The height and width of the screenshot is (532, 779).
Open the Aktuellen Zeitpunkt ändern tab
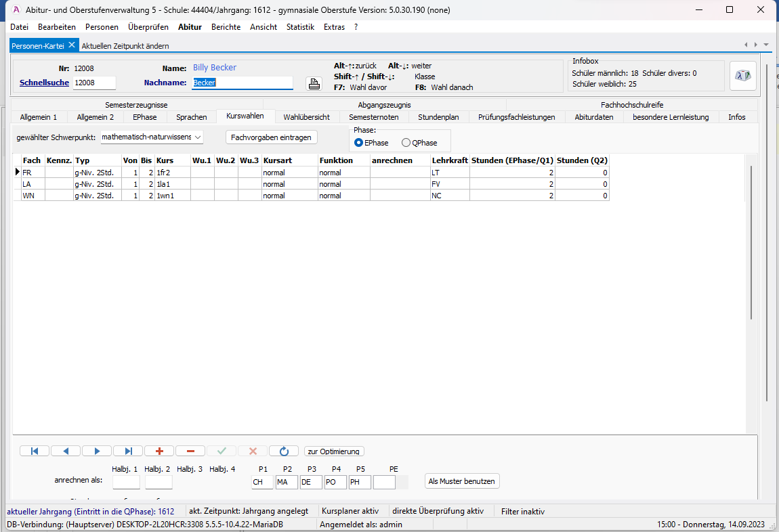coord(125,45)
